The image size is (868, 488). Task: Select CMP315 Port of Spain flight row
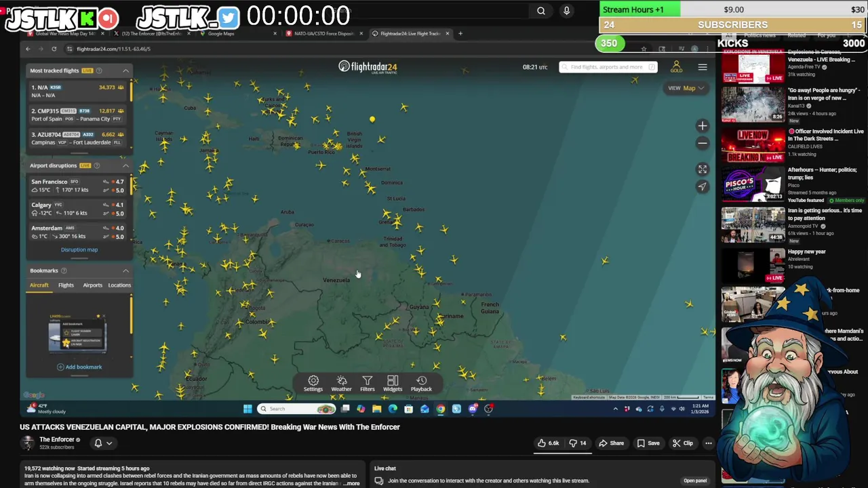[78, 115]
